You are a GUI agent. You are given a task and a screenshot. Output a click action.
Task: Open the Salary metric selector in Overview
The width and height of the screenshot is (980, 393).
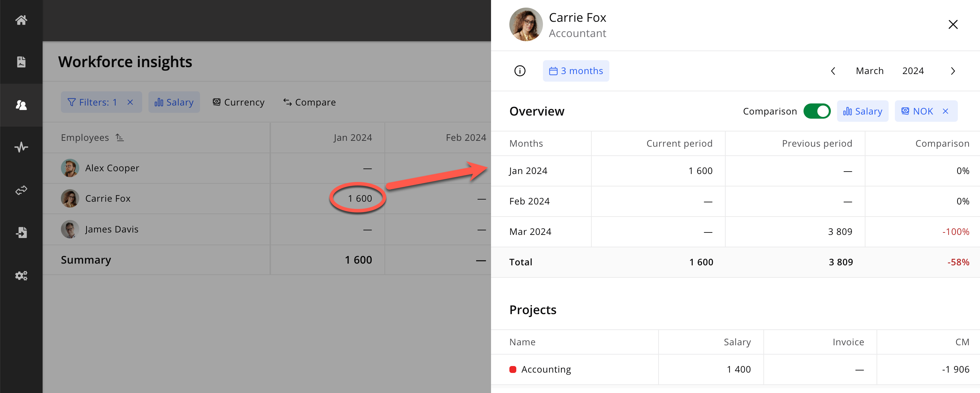point(862,111)
